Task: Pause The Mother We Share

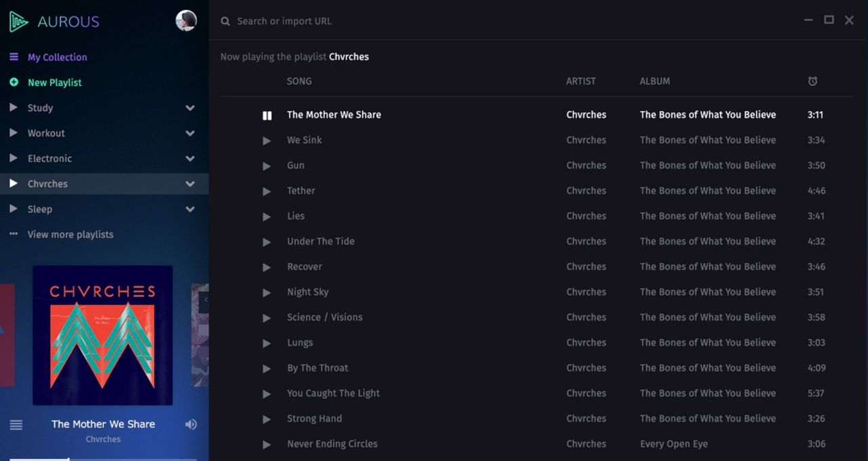Action: tap(267, 115)
